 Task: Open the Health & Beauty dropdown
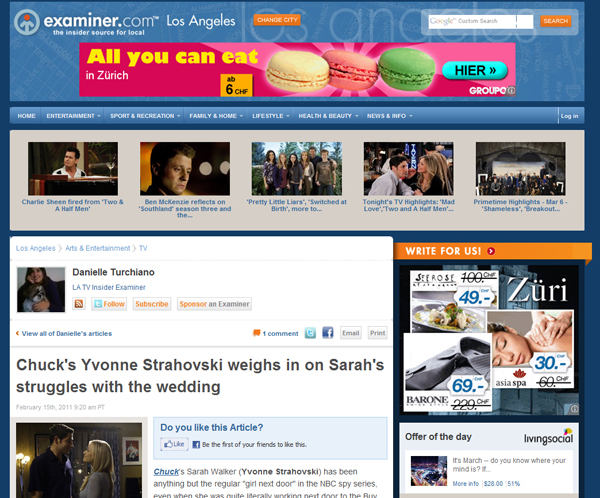coord(328,116)
